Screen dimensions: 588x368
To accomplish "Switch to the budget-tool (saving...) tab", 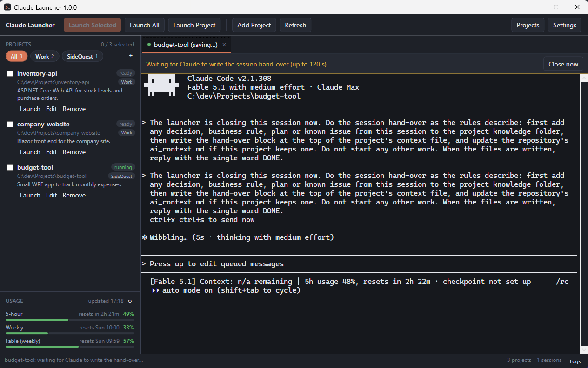I will [186, 45].
